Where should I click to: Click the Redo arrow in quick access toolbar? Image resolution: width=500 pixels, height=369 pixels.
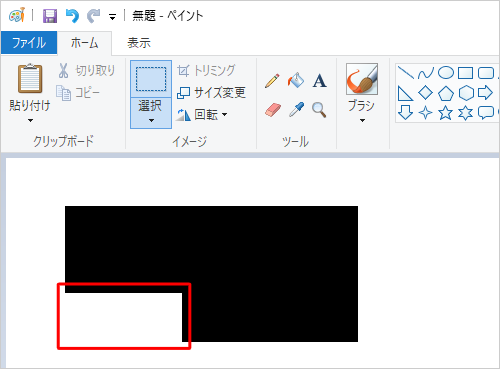tap(94, 16)
